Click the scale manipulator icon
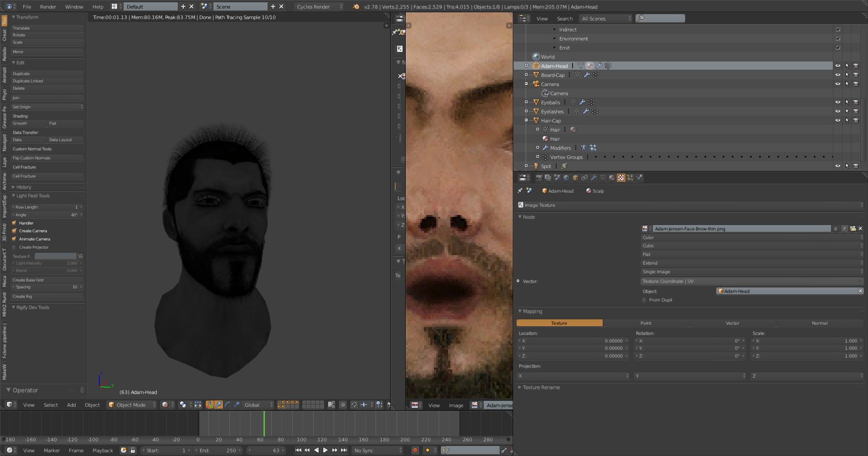868x456 pixels. point(236,405)
